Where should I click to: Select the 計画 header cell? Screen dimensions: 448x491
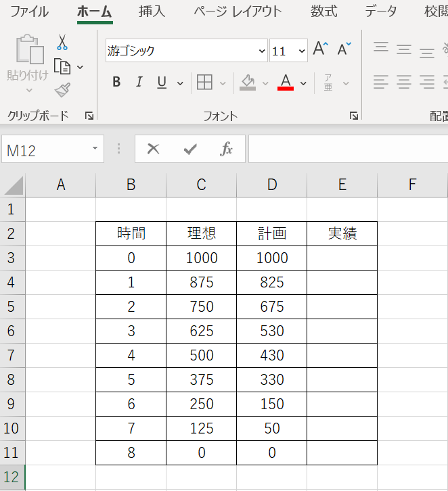[271, 233]
